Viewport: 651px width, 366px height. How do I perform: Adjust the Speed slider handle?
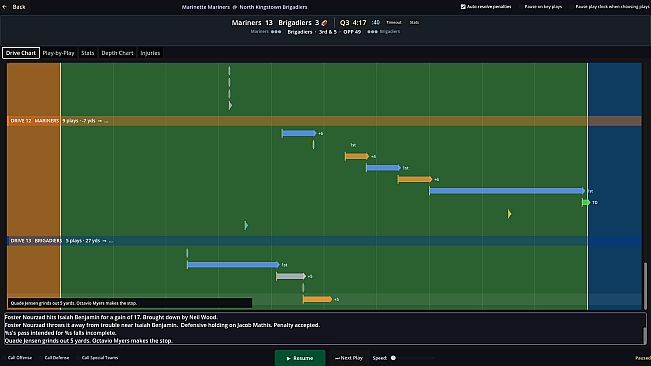(x=393, y=358)
